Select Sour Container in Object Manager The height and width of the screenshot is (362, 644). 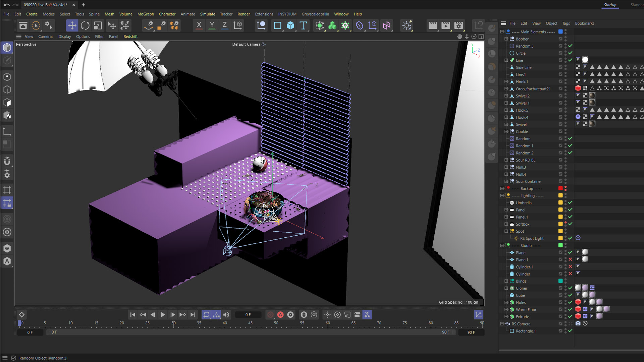click(529, 181)
